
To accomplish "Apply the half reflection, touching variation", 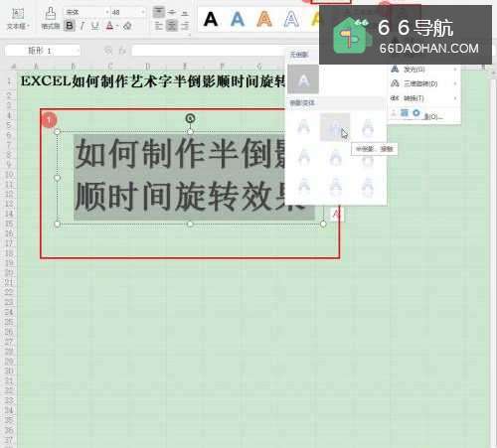I will [x=335, y=127].
